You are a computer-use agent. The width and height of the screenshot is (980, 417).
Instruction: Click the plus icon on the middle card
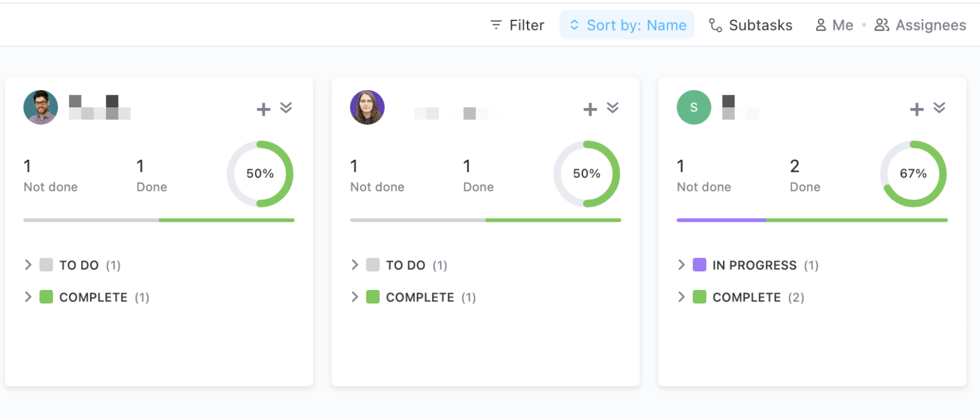point(590,109)
